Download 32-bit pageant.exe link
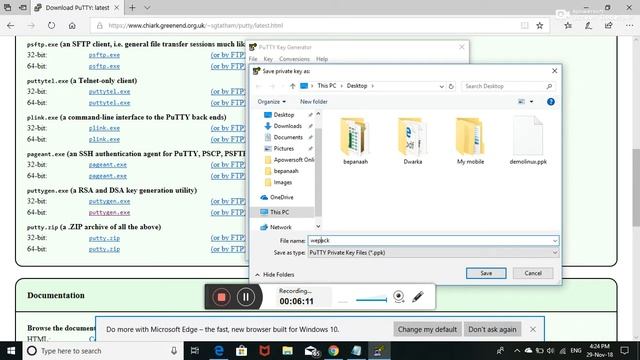 click(108, 165)
